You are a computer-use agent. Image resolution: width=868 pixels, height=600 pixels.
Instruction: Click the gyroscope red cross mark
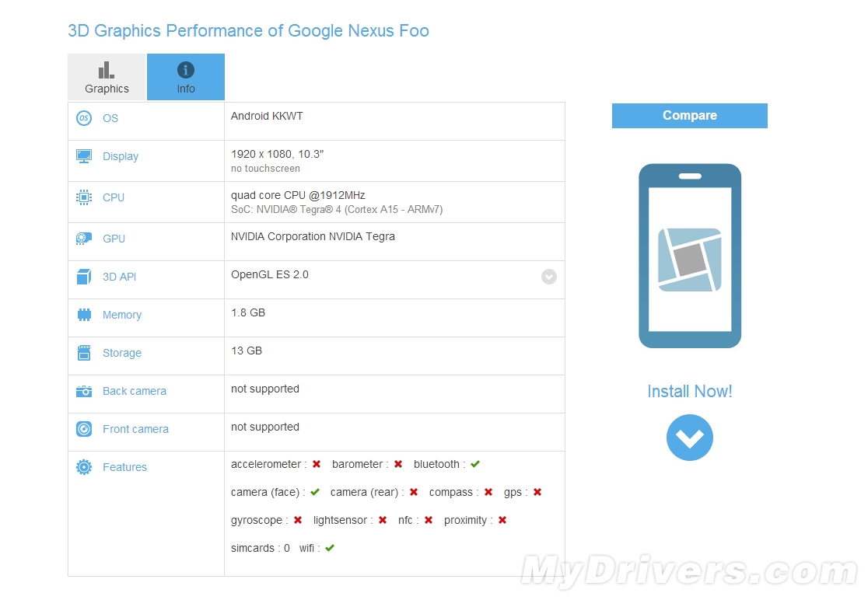298,521
